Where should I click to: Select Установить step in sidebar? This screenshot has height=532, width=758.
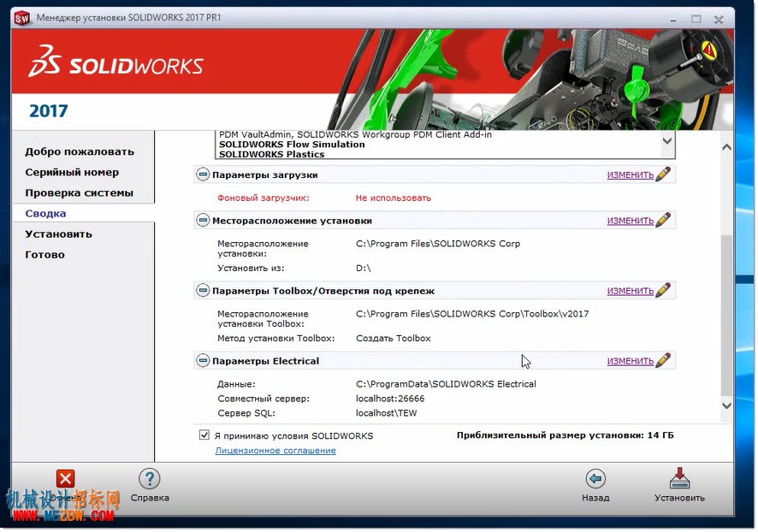point(58,234)
